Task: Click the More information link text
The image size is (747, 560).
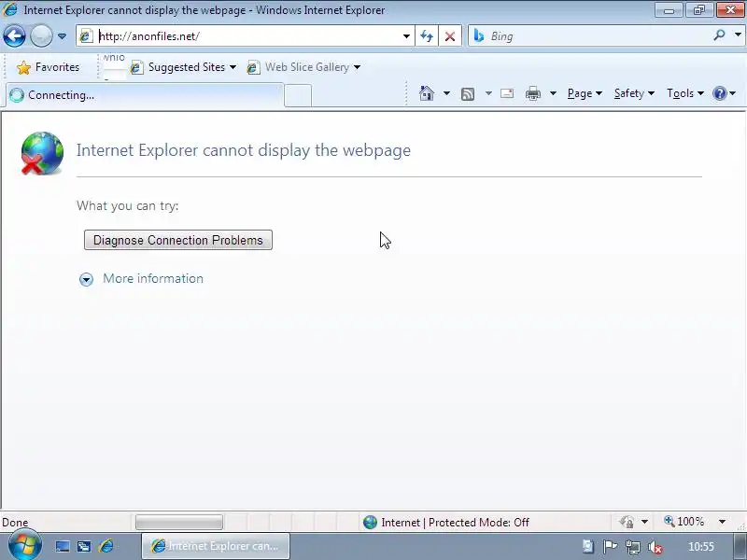Action: click(153, 278)
